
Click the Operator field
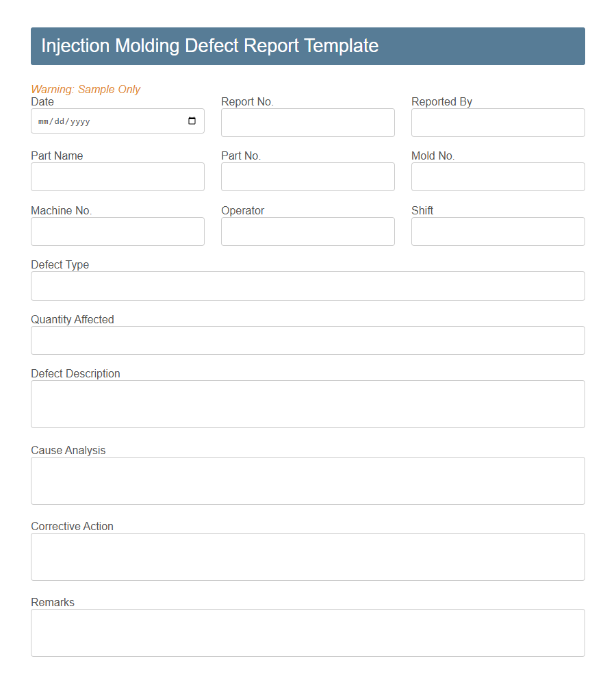point(307,232)
